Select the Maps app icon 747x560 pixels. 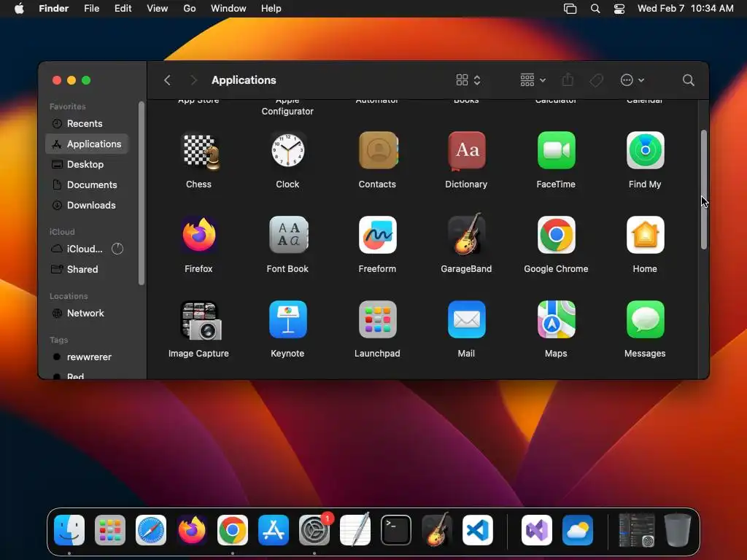556,319
